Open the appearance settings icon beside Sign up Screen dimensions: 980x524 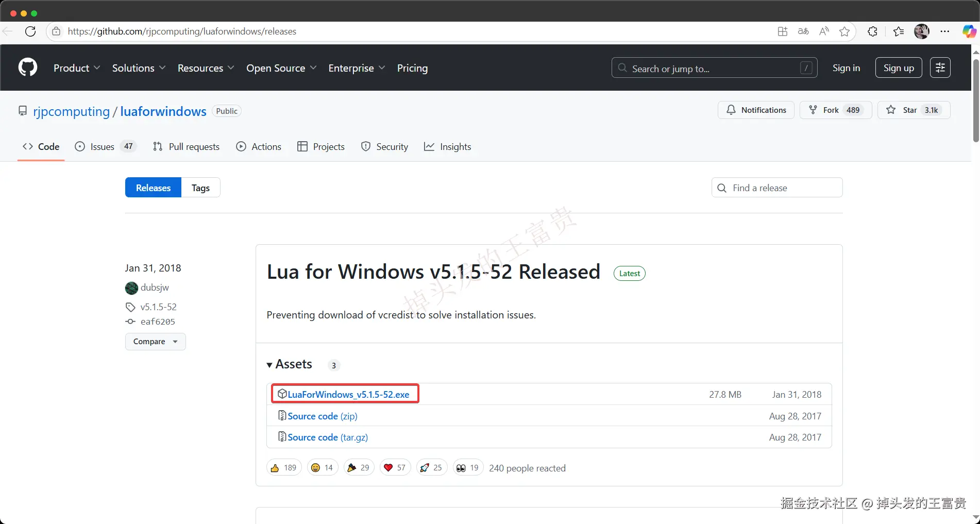[x=940, y=67]
